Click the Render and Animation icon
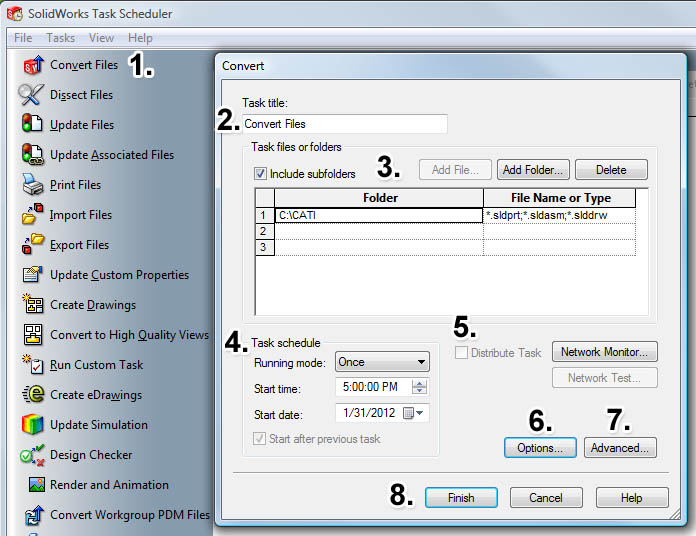The width and height of the screenshot is (696, 536). pyautogui.click(x=37, y=484)
